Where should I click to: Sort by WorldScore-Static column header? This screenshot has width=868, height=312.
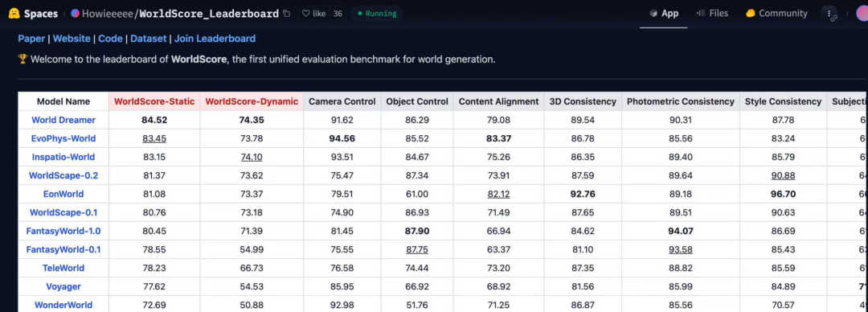point(154,101)
